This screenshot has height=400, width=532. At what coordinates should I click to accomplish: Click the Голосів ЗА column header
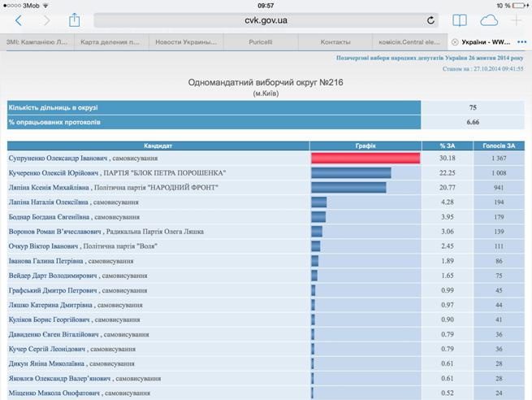pyautogui.click(x=498, y=146)
